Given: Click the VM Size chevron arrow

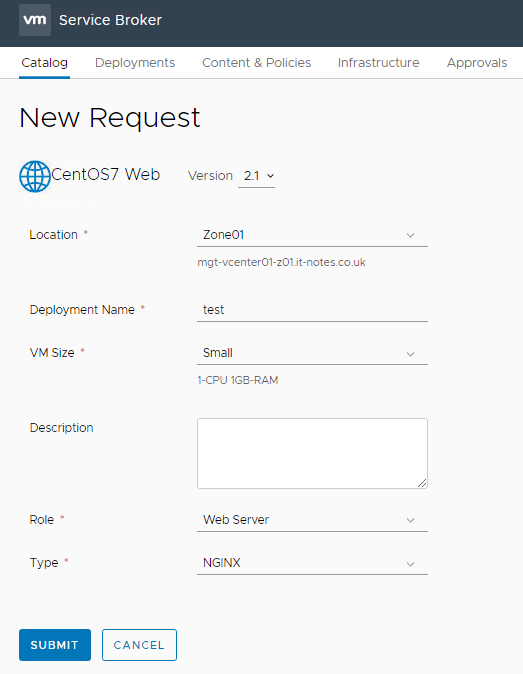Looking at the screenshot, I should point(410,354).
